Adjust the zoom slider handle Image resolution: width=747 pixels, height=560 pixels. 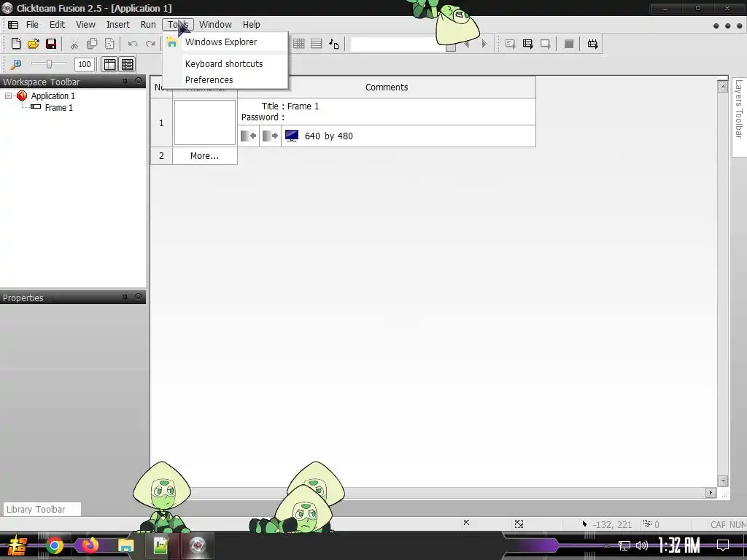coord(49,64)
